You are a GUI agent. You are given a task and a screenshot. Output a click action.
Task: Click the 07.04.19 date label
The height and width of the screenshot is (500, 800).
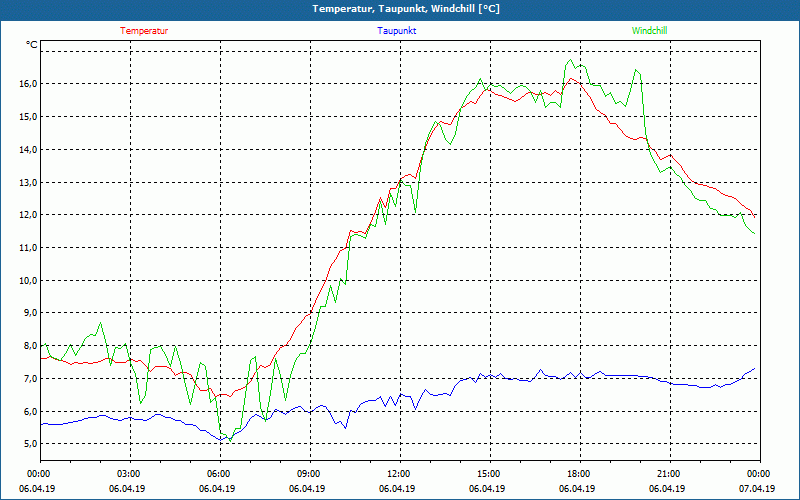[757, 488]
